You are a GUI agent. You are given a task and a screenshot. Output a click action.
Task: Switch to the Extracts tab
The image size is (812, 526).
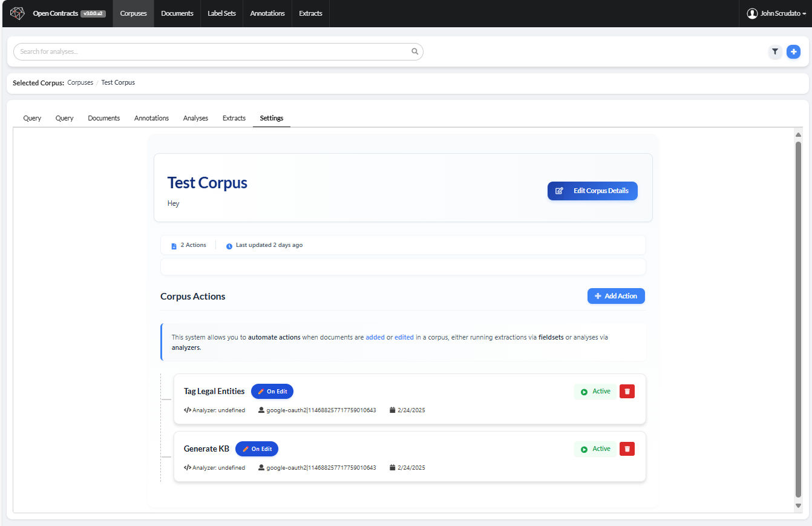coord(234,118)
